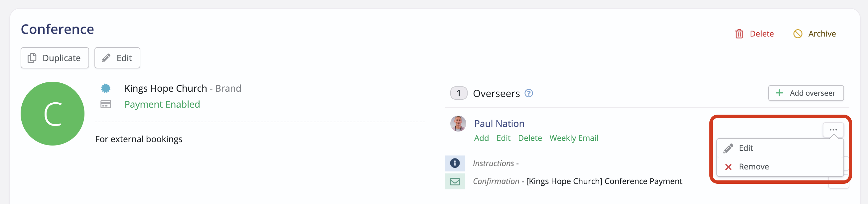Open Paul Nation's profile link
This screenshot has width=868, height=204.
coord(500,124)
